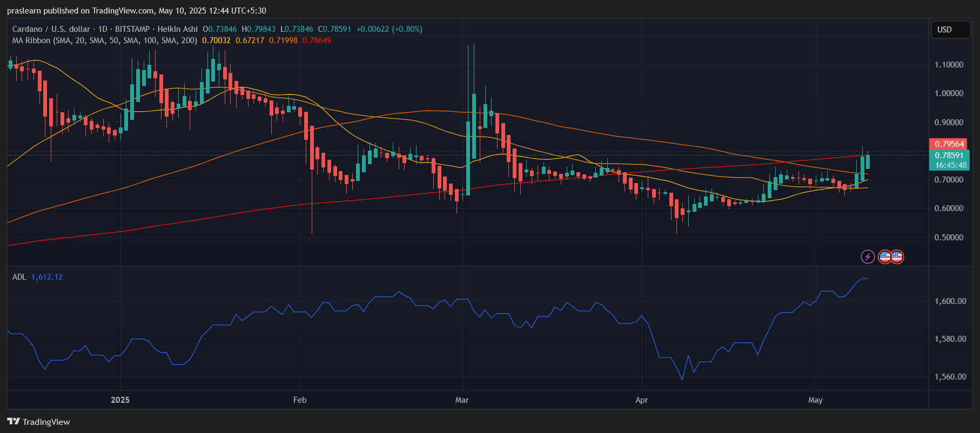
Task: Click the 0.70000 price axis label
Action: (949, 180)
